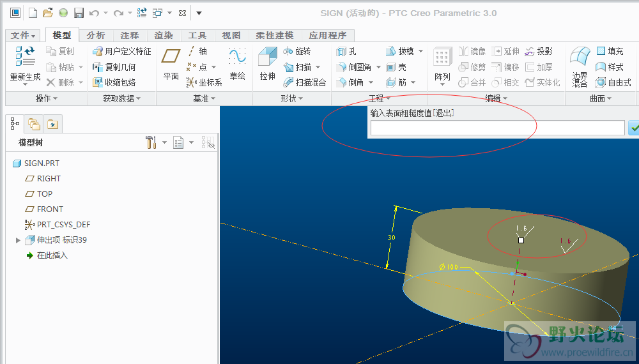Image resolution: width=639 pixels, height=364 pixels.
Task: Expand the 曲面 surfaces group
Action: pyautogui.click(x=601, y=98)
